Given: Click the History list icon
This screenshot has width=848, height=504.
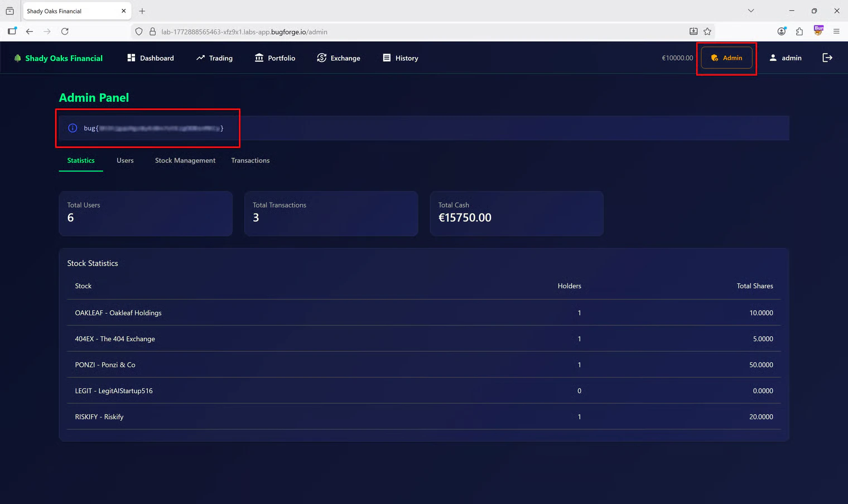Looking at the screenshot, I should tap(387, 57).
